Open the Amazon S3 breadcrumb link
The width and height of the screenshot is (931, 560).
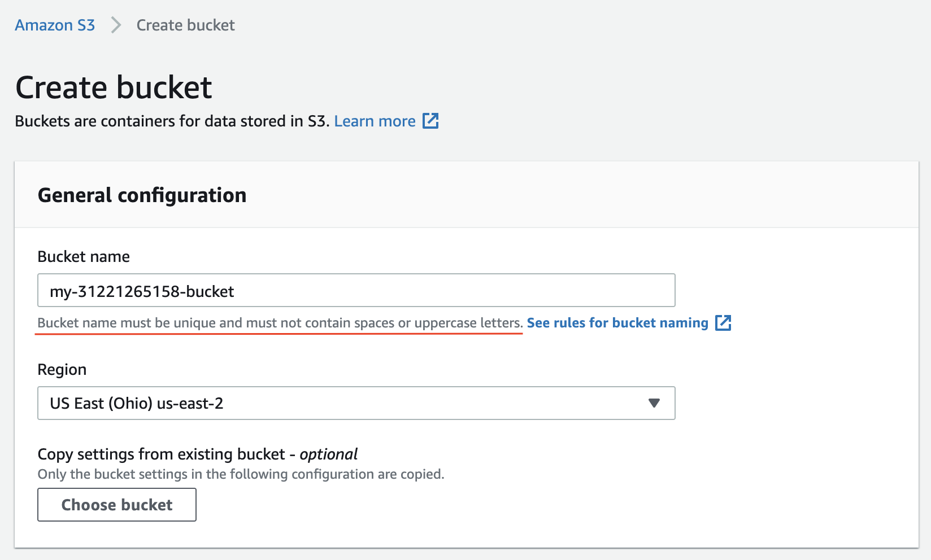coord(55,25)
